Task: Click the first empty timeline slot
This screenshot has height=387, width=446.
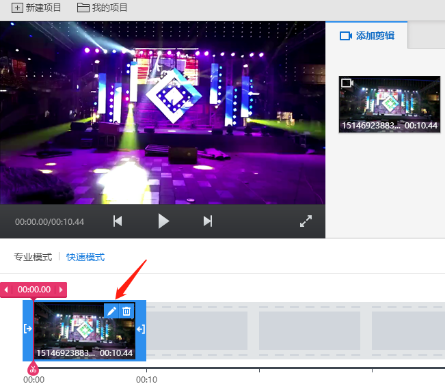Action: 197,331
